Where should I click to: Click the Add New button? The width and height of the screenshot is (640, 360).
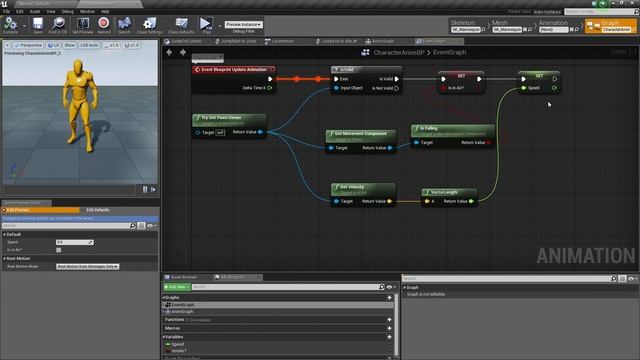click(x=176, y=287)
